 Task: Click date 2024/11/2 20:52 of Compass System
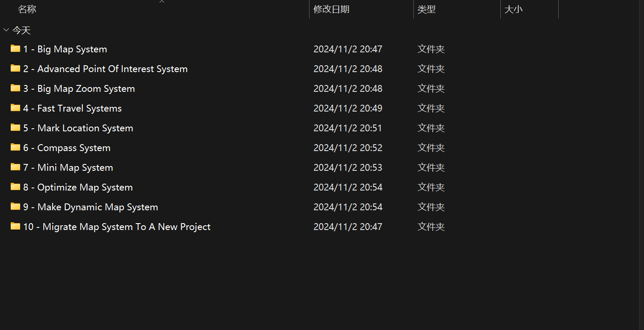tap(348, 148)
